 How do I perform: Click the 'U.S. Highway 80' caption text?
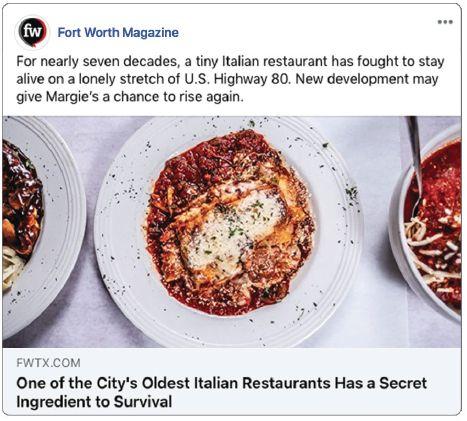tap(237, 79)
